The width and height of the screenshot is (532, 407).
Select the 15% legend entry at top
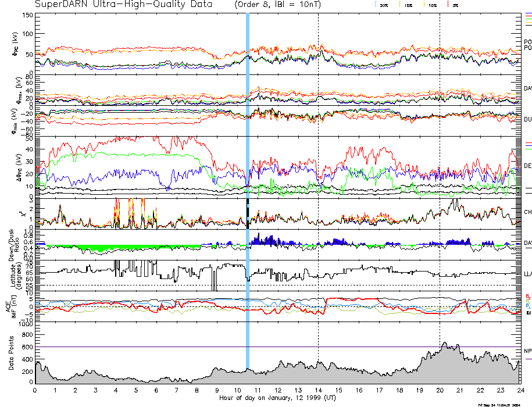[408, 5]
